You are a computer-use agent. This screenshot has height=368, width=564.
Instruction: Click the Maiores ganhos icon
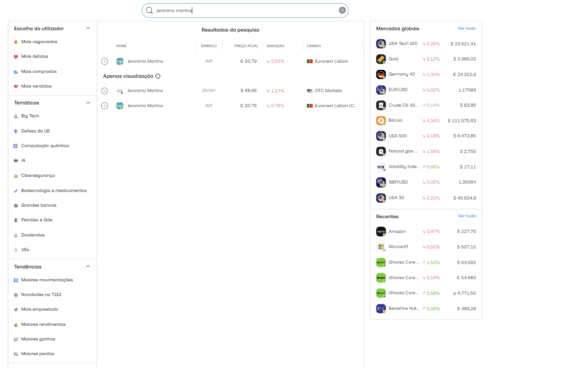15,339
